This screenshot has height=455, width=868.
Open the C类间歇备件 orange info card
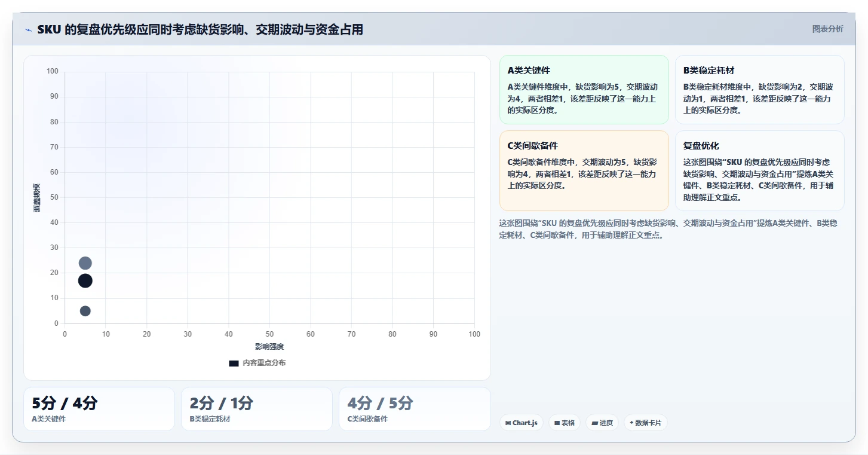(x=584, y=170)
